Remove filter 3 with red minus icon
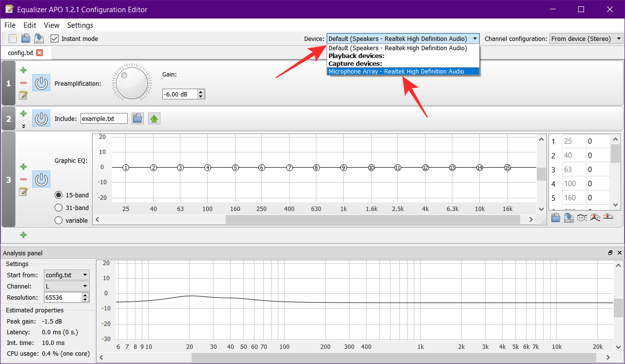625x364 pixels. [x=23, y=179]
